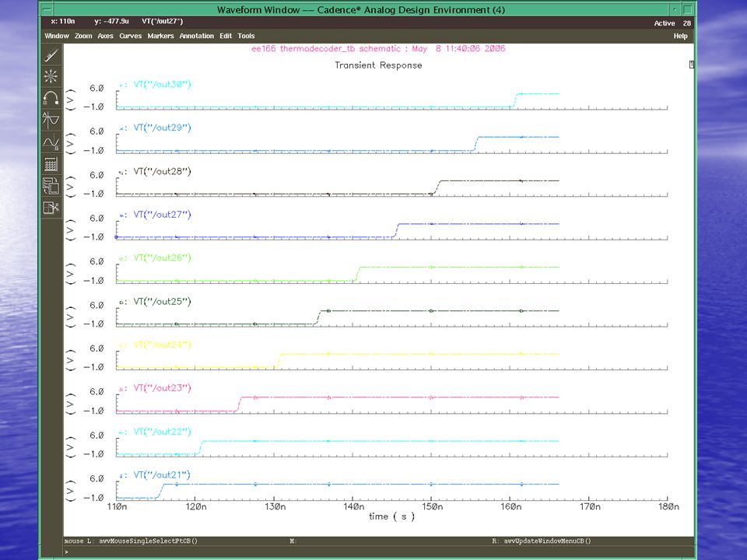Click the overlapping pages switch icon
Image resolution: width=747 pixels, height=560 pixels.
[x=51, y=186]
